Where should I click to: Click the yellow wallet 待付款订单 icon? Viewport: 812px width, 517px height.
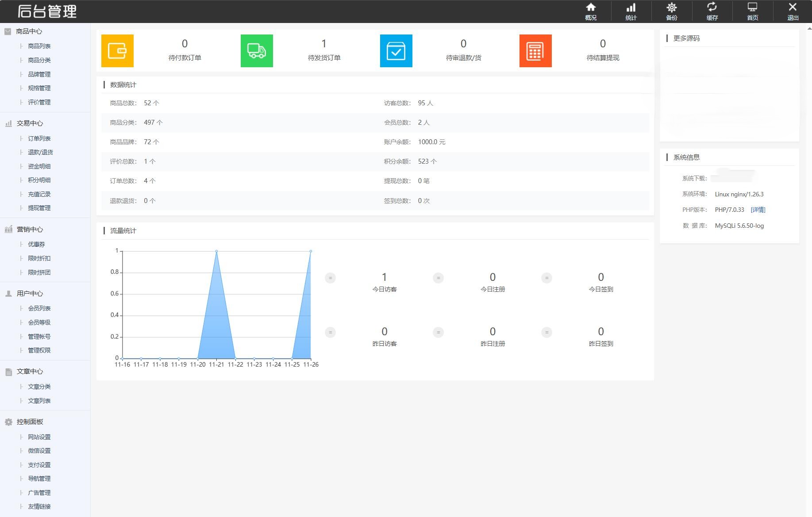pyautogui.click(x=117, y=51)
